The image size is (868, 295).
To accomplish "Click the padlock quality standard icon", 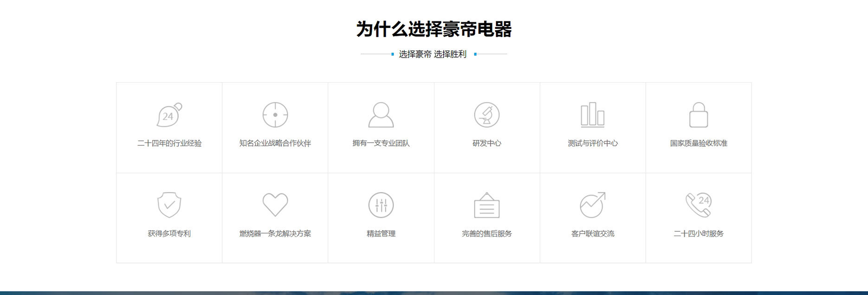I will click(698, 115).
